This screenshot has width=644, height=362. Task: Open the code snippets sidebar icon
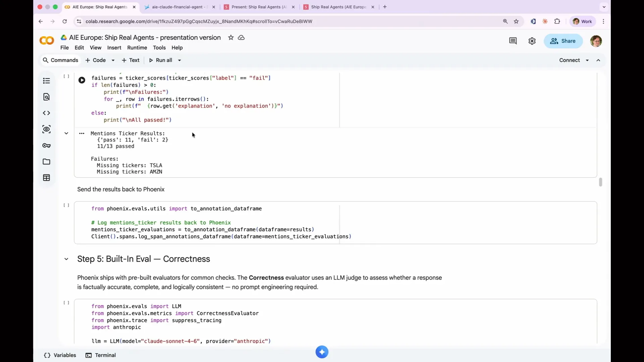click(46, 113)
